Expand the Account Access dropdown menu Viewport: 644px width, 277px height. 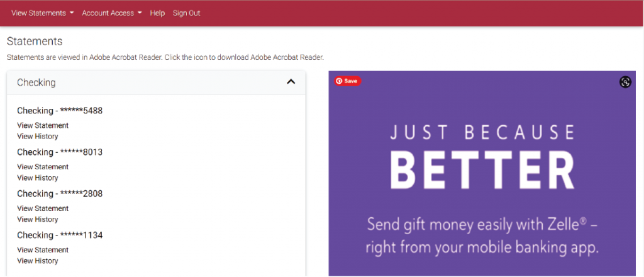point(111,13)
